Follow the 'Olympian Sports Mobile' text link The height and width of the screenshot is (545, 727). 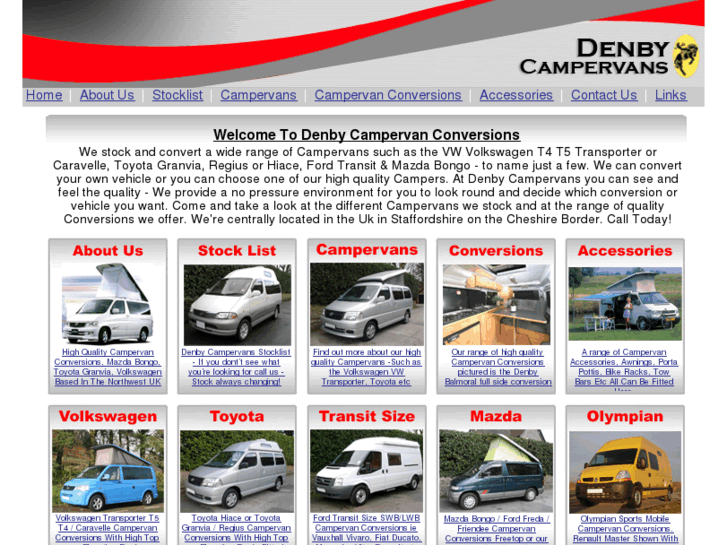coord(625,529)
